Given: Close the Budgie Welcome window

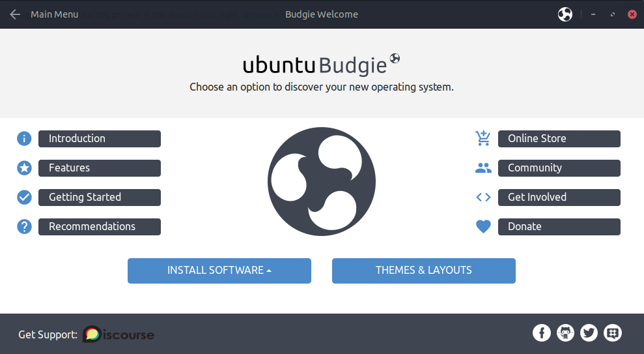Looking at the screenshot, I should (632, 14).
